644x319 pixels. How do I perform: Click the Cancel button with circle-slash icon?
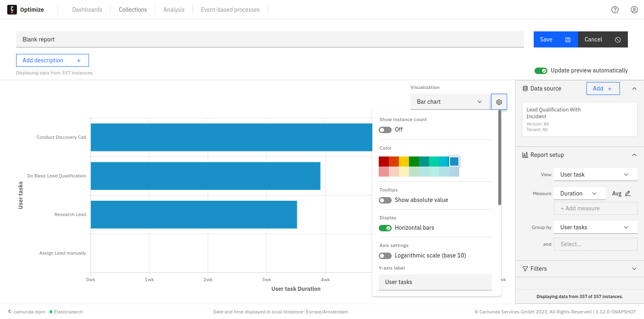click(x=603, y=39)
